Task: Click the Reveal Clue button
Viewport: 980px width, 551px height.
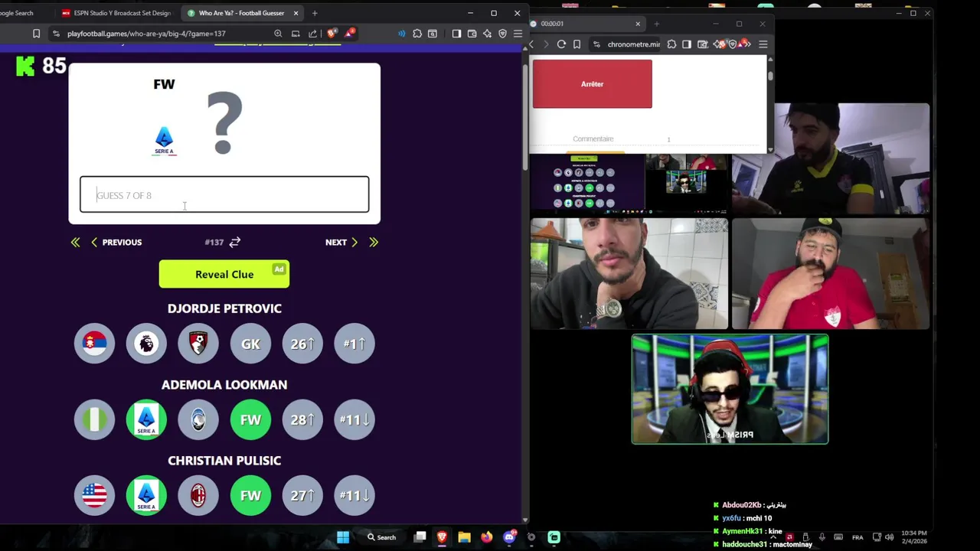Action: coord(224,274)
